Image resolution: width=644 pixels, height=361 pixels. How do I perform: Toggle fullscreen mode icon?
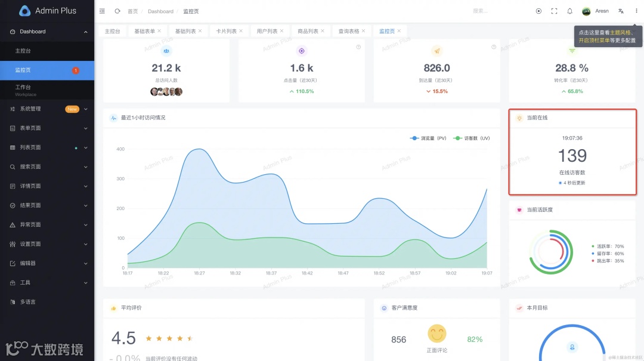pyautogui.click(x=554, y=11)
